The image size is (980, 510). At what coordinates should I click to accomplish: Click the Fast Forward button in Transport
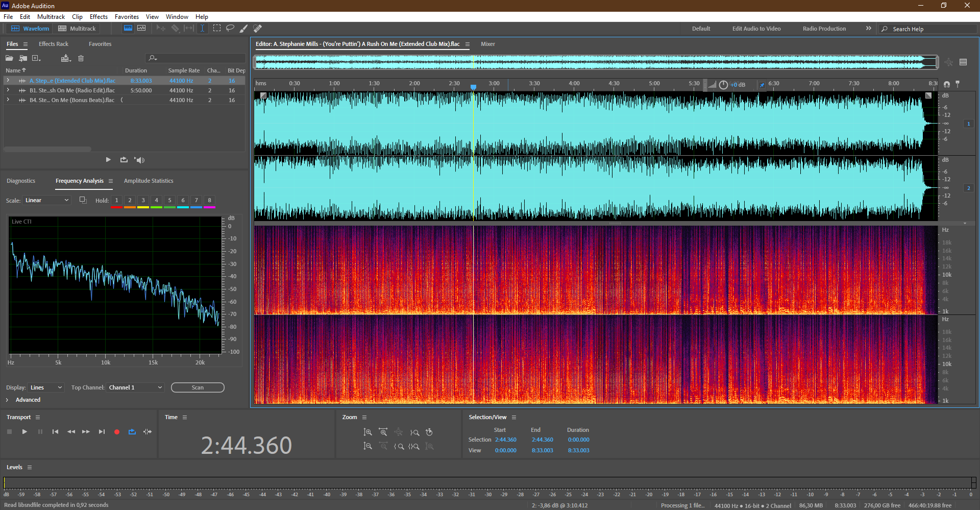(86, 432)
